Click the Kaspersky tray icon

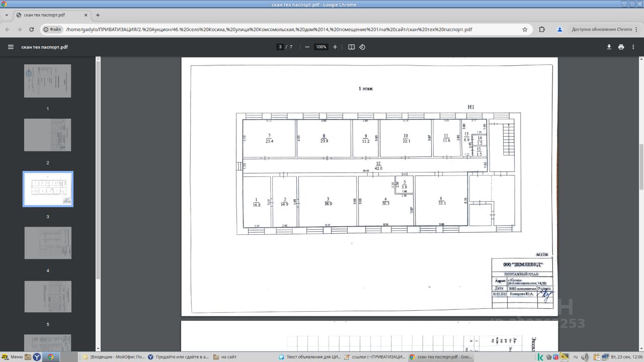(540, 357)
